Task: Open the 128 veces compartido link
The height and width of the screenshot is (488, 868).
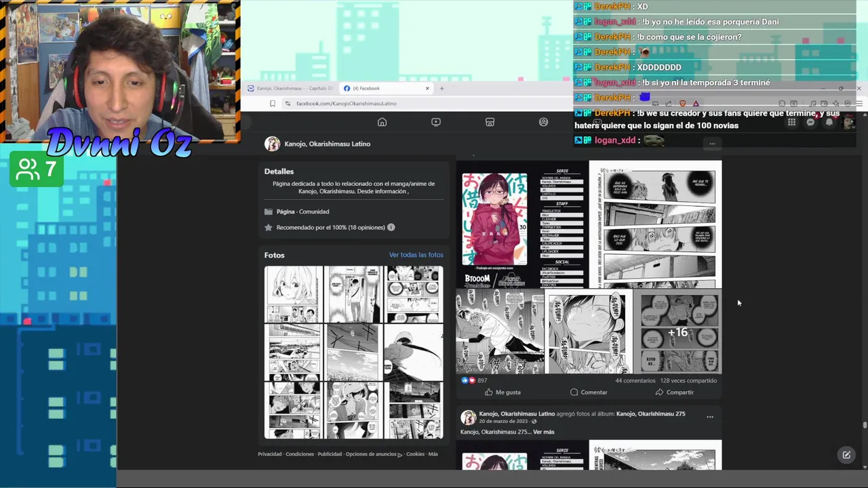Action: 688,380
